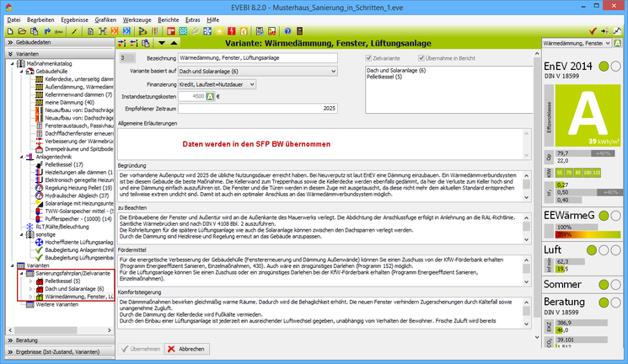The height and width of the screenshot is (364, 628).
Task: Click the Abbrechen button
Action: 186,349
